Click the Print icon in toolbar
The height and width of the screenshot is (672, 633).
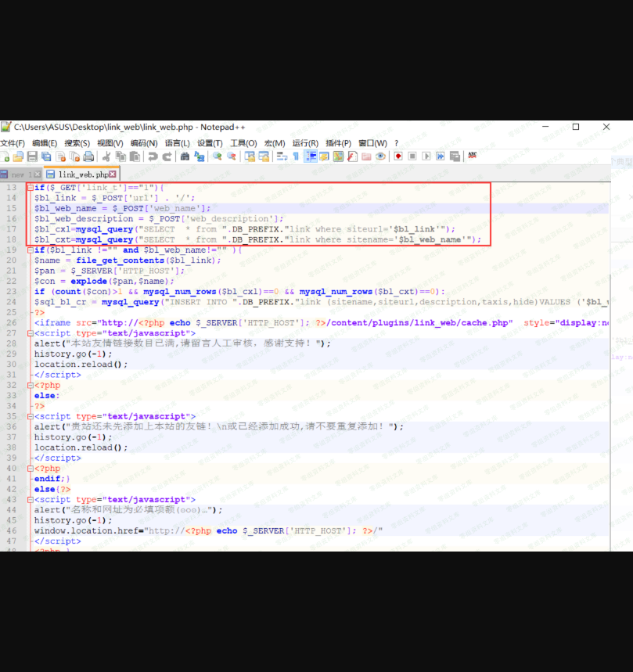88,156
